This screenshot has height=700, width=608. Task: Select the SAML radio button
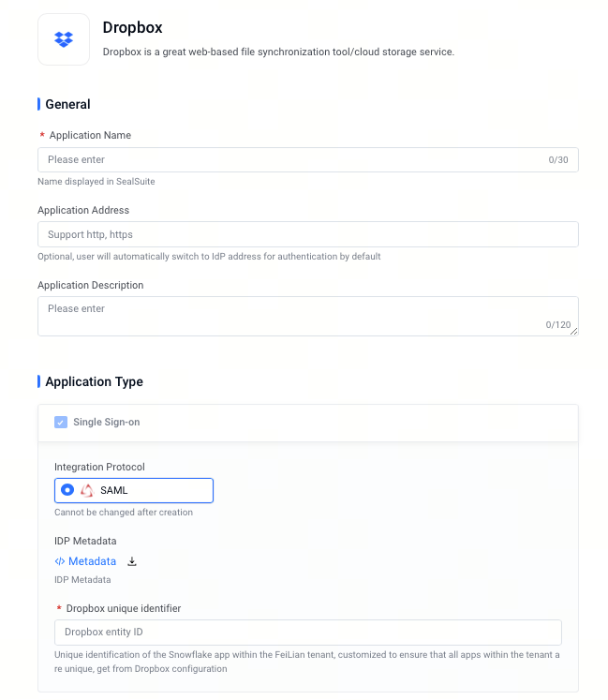click(x=67, y=490)
